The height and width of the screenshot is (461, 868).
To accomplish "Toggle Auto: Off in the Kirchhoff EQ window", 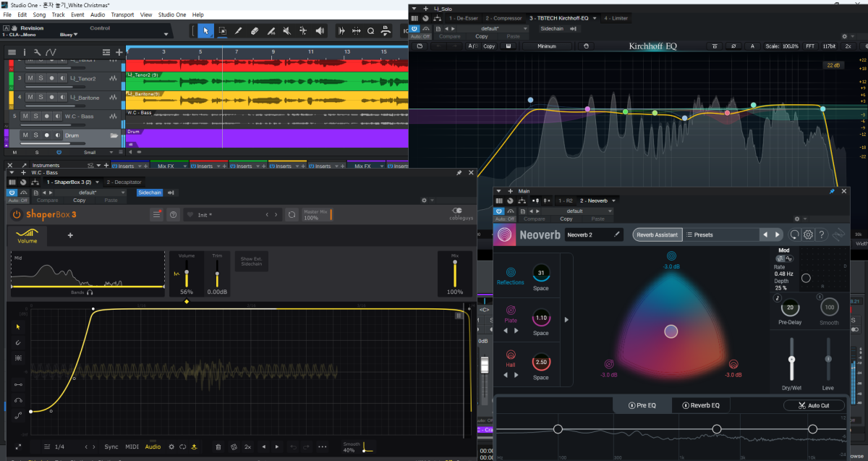I will [x=420, y=36].
